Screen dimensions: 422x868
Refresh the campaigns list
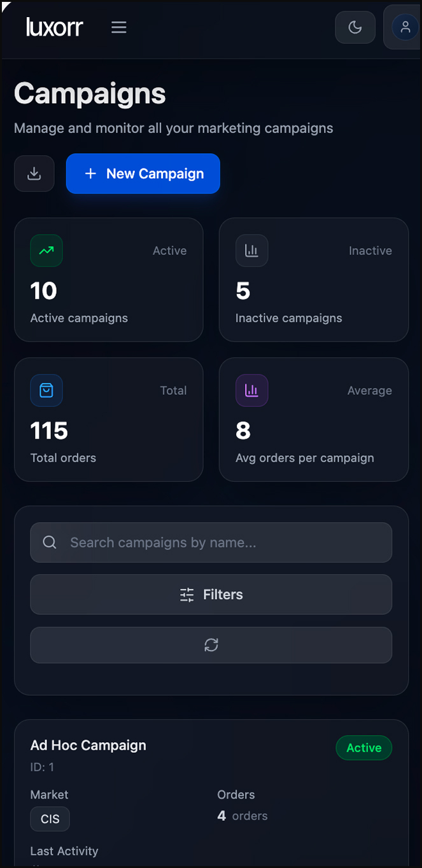pos(211,645)
